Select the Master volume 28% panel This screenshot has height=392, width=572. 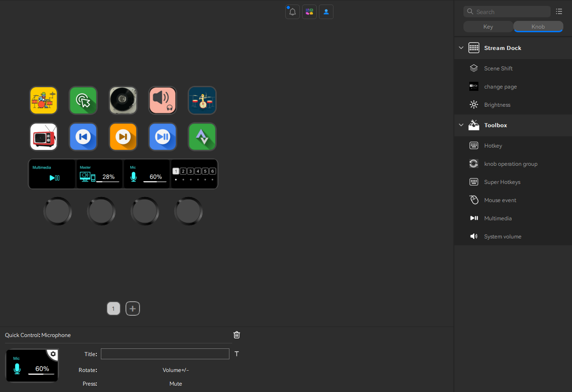click(x=99, y=174)
